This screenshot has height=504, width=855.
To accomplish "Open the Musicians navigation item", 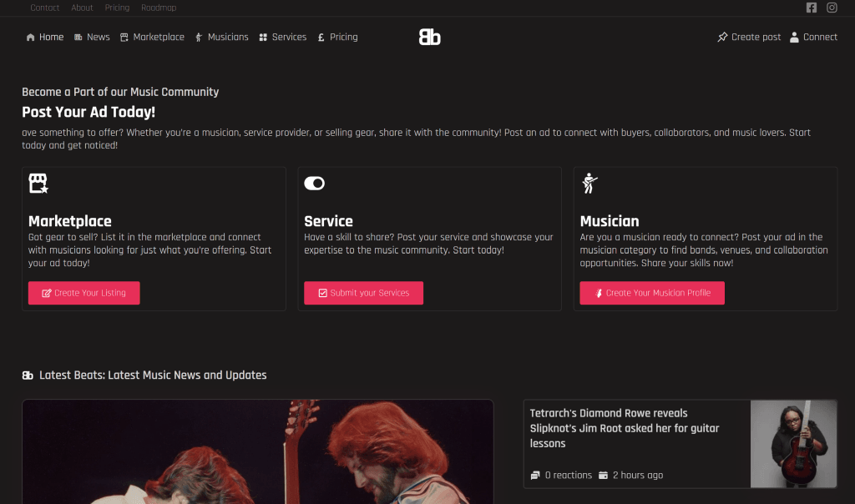I will click(227, 37).
